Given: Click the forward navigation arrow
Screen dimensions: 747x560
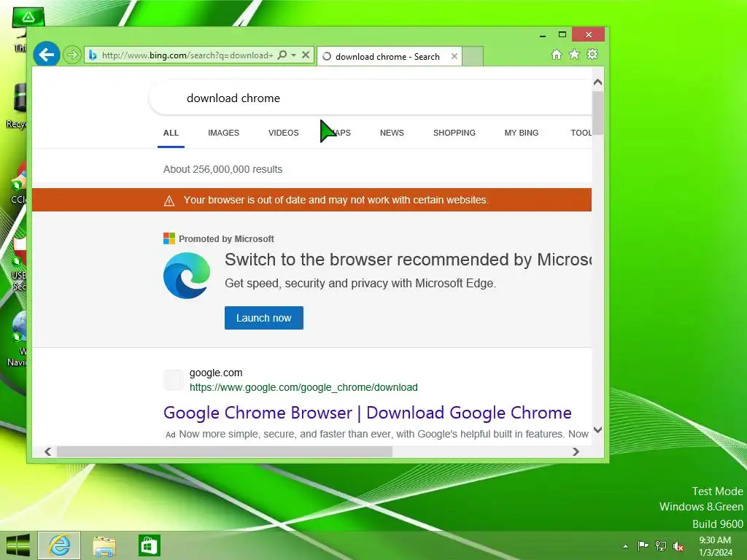Looking at the screenshot, I should 72,55.
